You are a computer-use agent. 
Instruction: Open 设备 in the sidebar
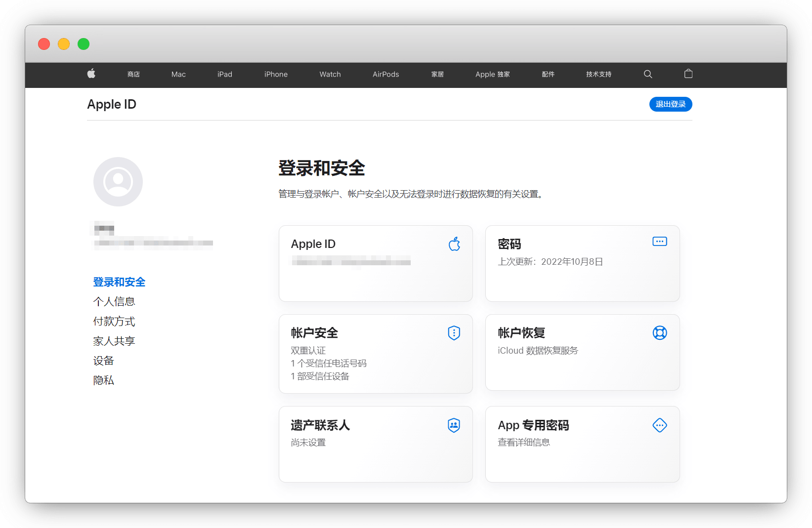point(104,361)
